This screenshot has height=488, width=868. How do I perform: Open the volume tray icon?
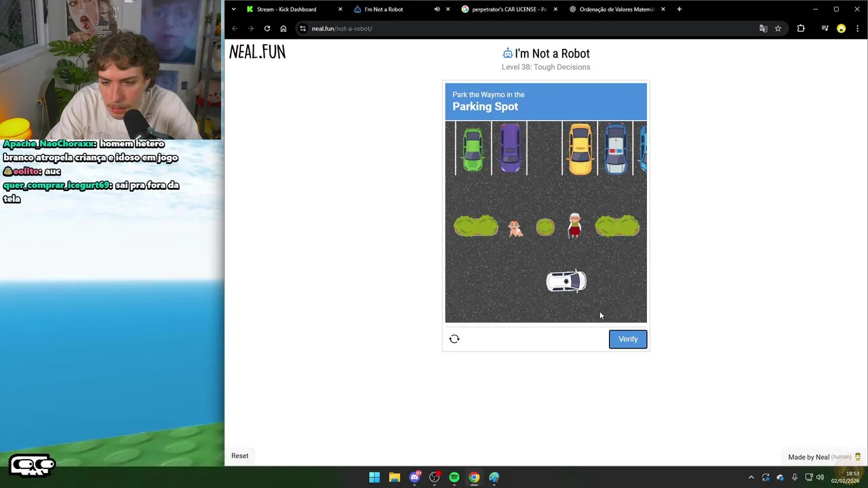[x=820, y=477]
